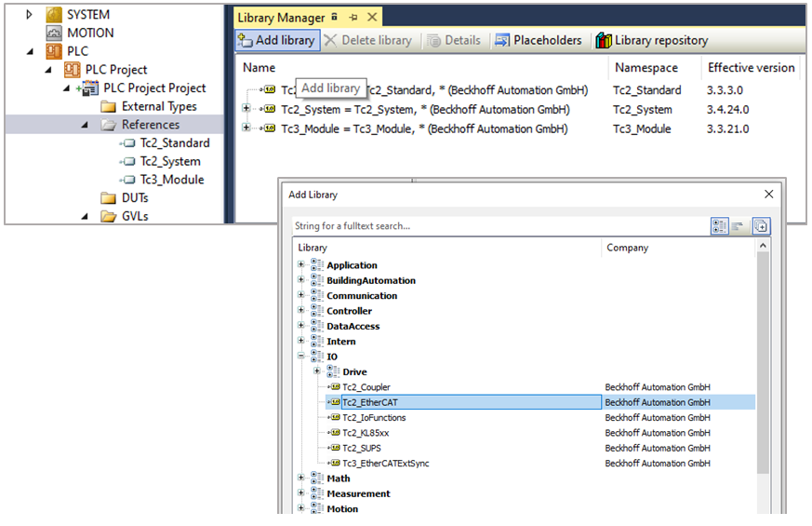Click the MOTION node icon

click(x=54, y=33)
